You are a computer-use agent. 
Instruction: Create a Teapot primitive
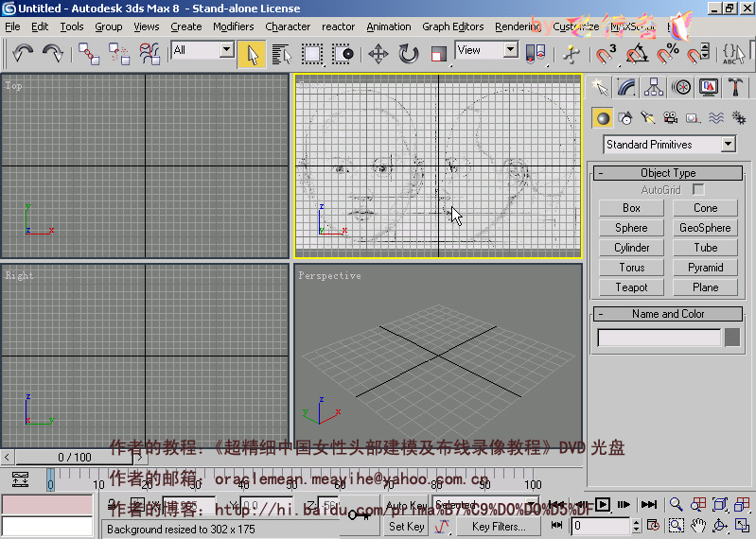coord(631,287)
